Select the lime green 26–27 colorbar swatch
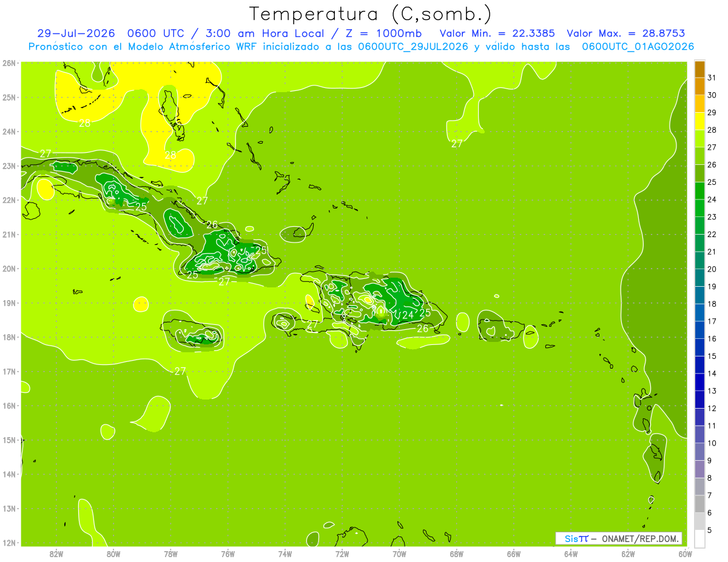The image size is (728, 562). coord(699,156)
